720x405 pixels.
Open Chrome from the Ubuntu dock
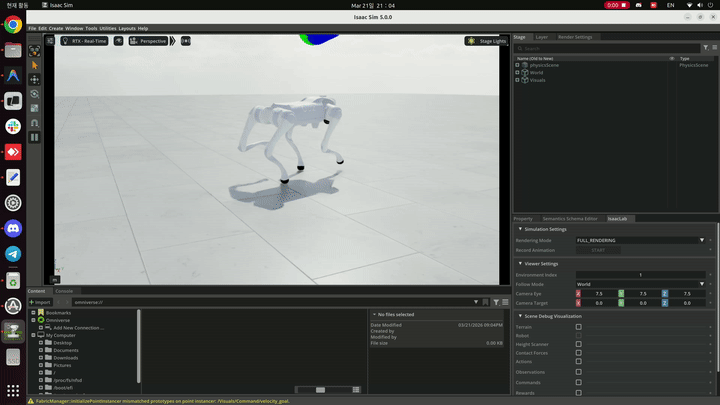tap(13, 25)
